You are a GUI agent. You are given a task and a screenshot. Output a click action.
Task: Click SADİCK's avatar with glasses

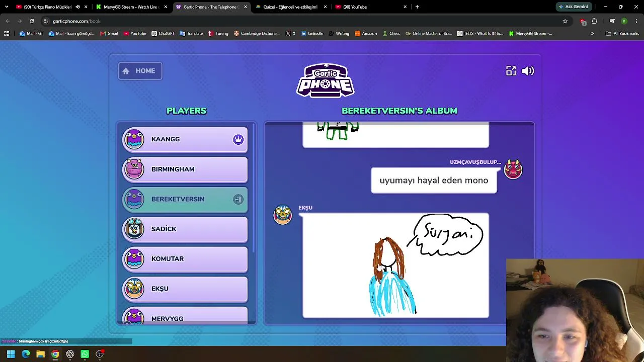tap(134, 229)
